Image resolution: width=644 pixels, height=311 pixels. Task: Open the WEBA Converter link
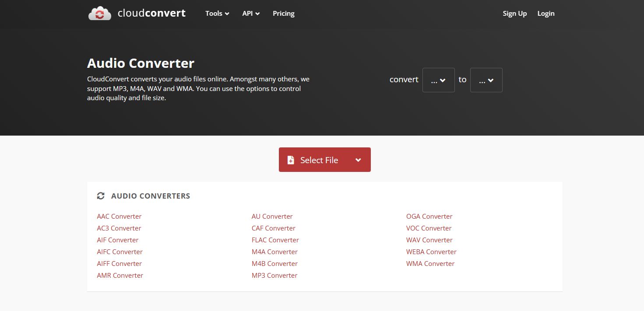click(431, 252)
